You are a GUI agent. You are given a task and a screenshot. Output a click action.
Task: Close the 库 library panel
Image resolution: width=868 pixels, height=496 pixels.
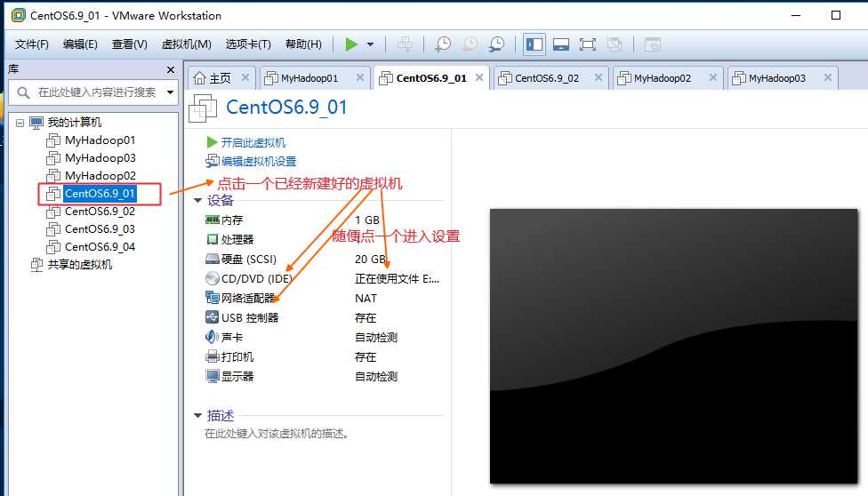(x=171, y=69)
